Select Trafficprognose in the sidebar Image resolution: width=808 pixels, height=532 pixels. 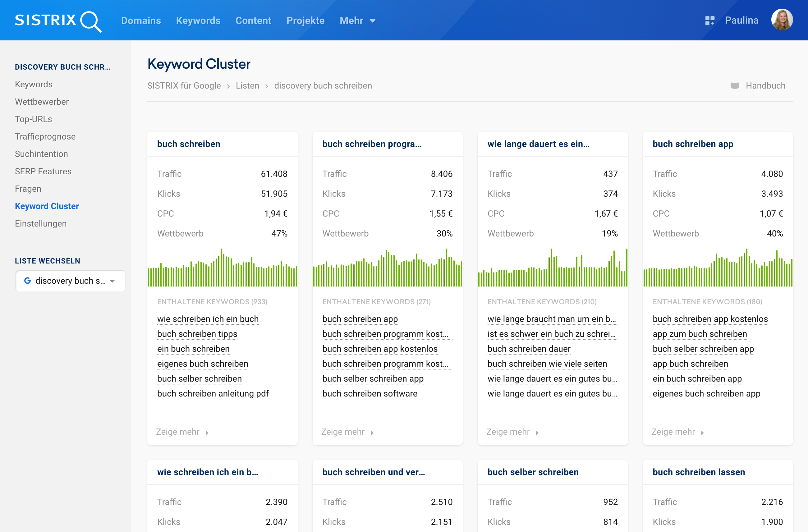pos(45,136)
